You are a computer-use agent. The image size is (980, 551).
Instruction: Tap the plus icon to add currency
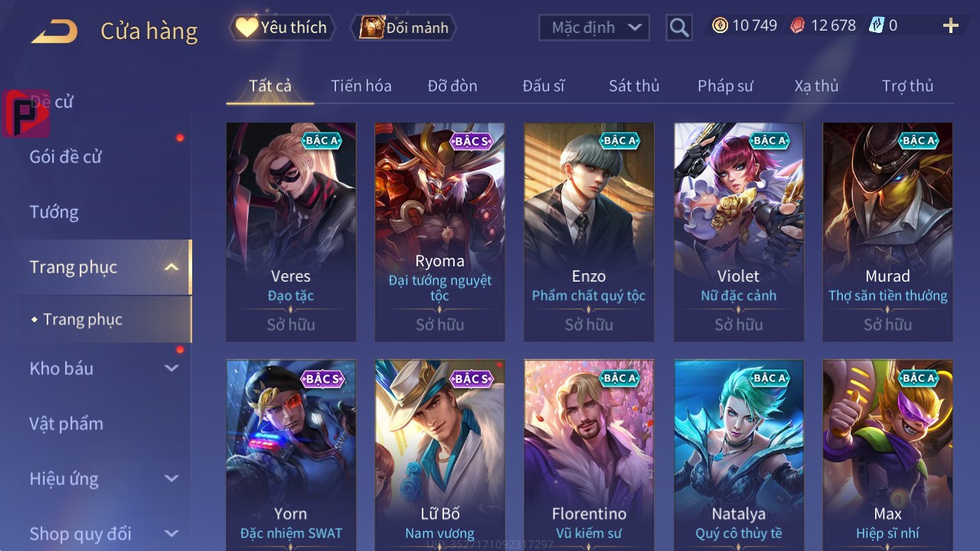950,27
